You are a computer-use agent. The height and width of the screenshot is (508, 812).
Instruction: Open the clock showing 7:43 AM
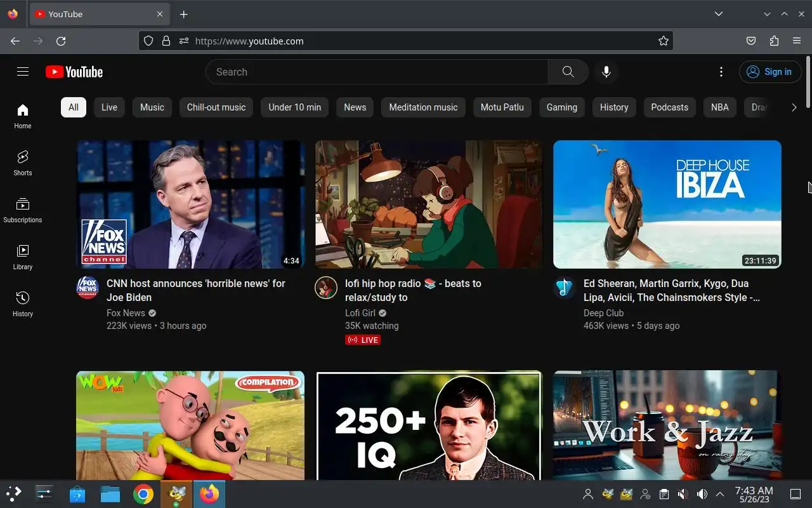pos(754,494)
